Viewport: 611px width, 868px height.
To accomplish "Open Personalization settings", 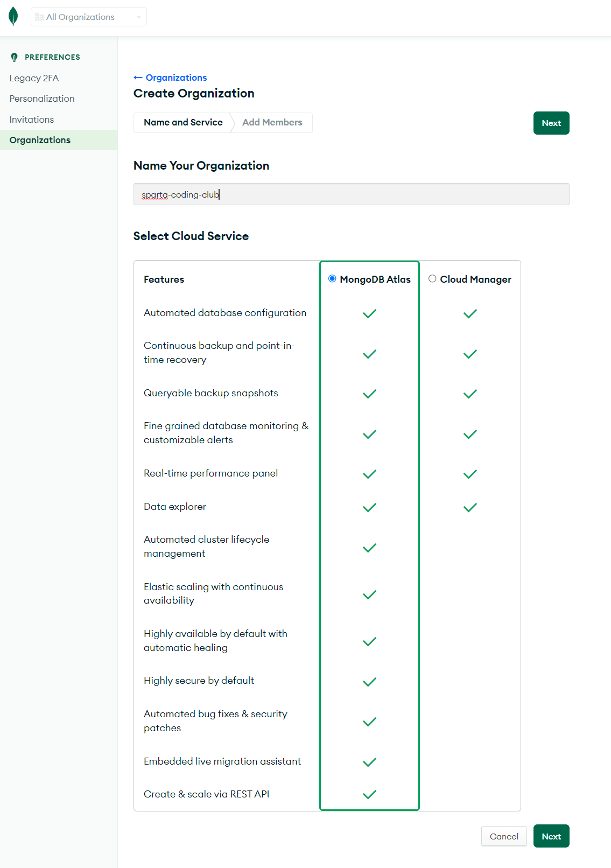I will (x=42, y=99).
